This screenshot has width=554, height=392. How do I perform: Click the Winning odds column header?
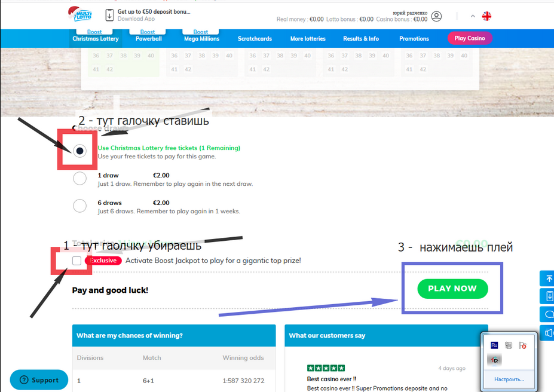(x=243, y=358)
